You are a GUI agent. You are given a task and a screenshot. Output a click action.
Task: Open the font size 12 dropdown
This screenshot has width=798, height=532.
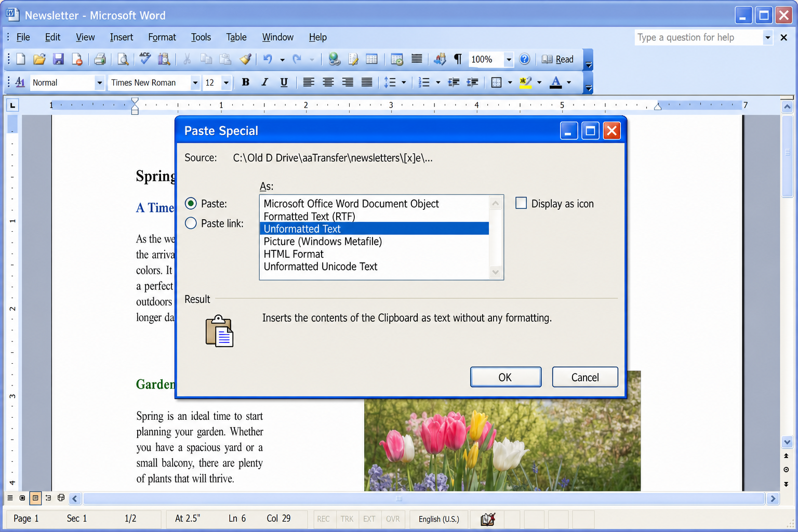pyautogui.click(x=226, y=83)
